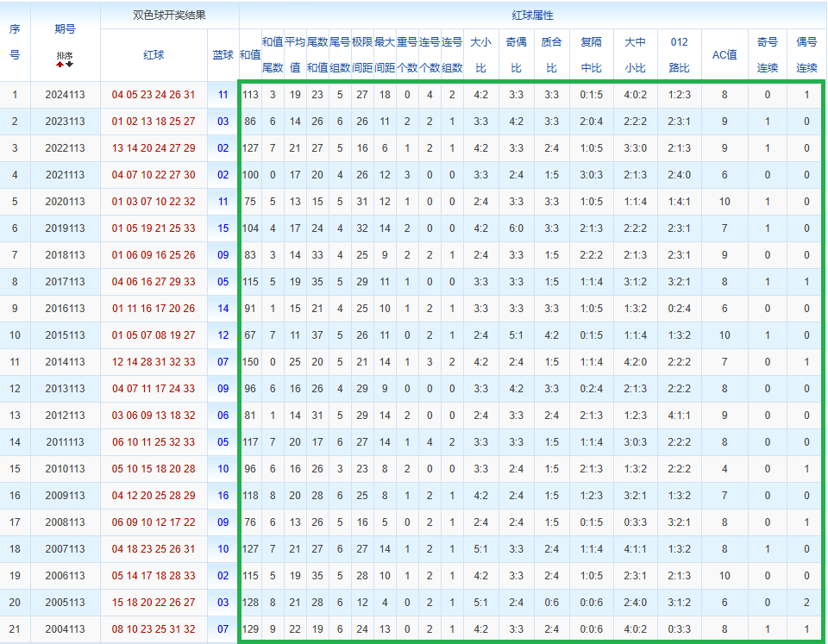Image resolution: width=828 pixels, height=644 pixels.
Task: Click the 奇偶比 column header
Action: 516,55
